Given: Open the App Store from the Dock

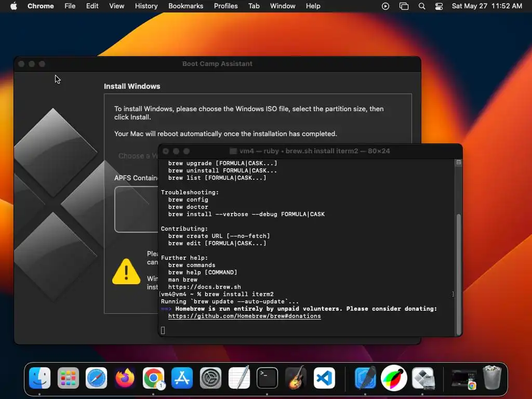Looking at the screenshot, I should point(182,378).
